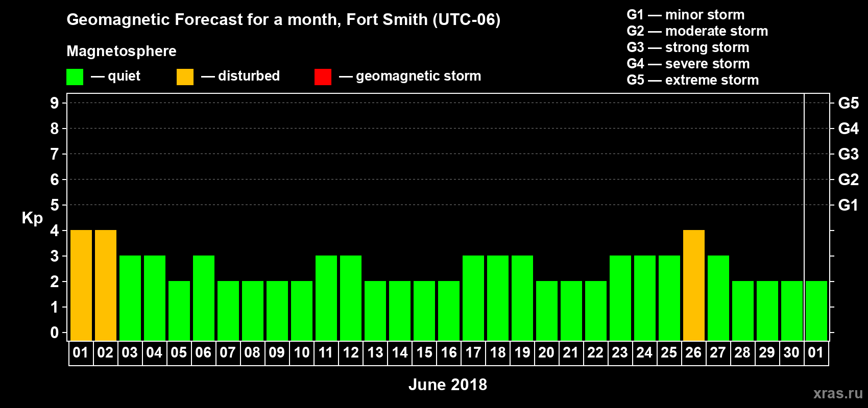Click the G3 label on right axis
Viewport: 868px width, 408px height.
(849, 154)
